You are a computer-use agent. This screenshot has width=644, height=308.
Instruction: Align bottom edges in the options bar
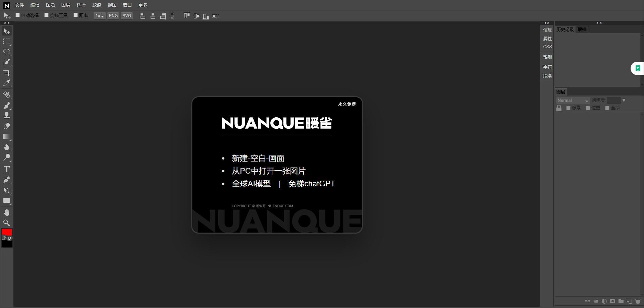pyautogui.click(x=206, y=16)
